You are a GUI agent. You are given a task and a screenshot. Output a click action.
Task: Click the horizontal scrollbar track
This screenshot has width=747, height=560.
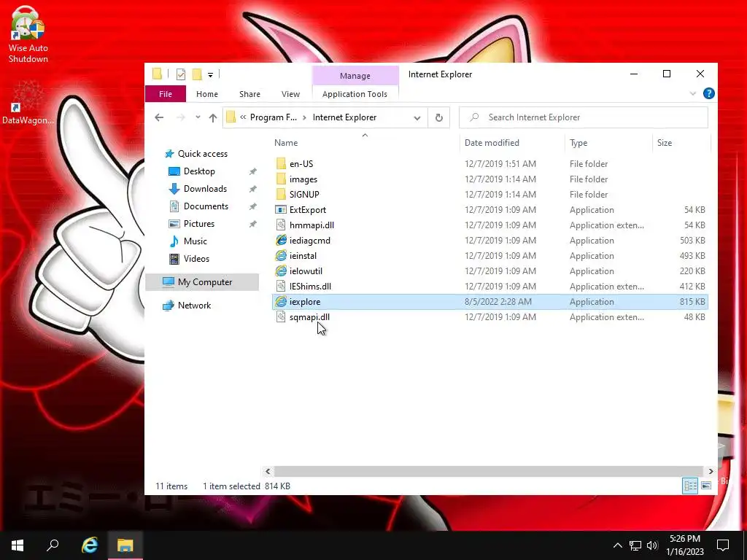(x=489, y=471)
